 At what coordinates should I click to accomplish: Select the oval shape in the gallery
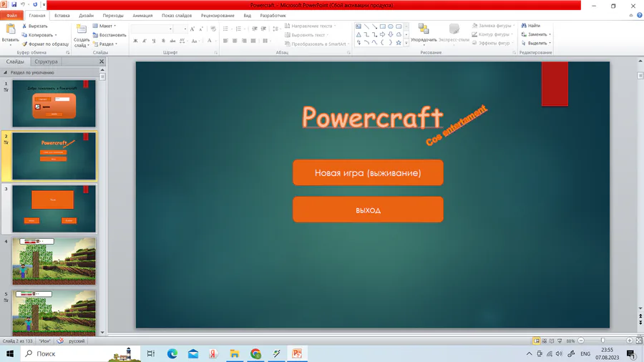[391, 26]
